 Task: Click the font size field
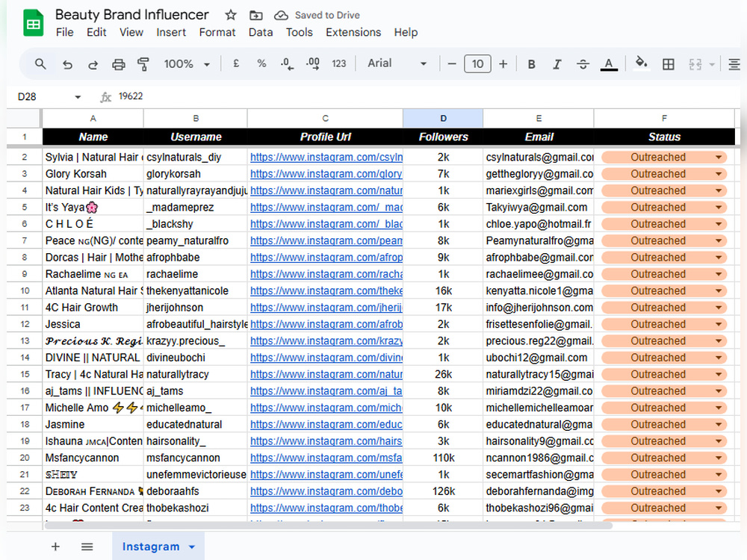(x=477, y=63)
